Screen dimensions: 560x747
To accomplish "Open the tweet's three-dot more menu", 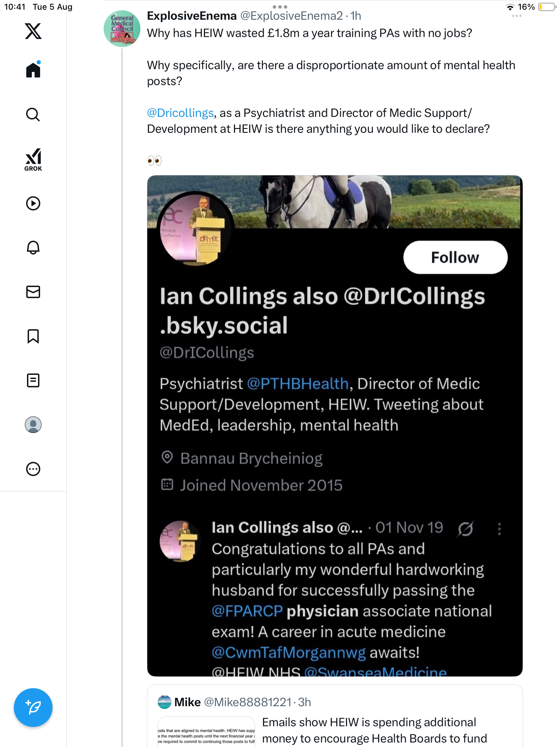I will point(516,16).
